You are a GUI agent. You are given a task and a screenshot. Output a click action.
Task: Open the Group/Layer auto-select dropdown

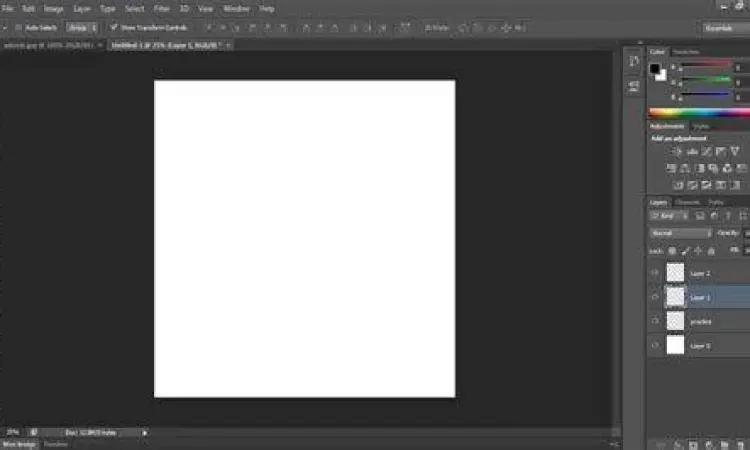(x=82, y=27)
